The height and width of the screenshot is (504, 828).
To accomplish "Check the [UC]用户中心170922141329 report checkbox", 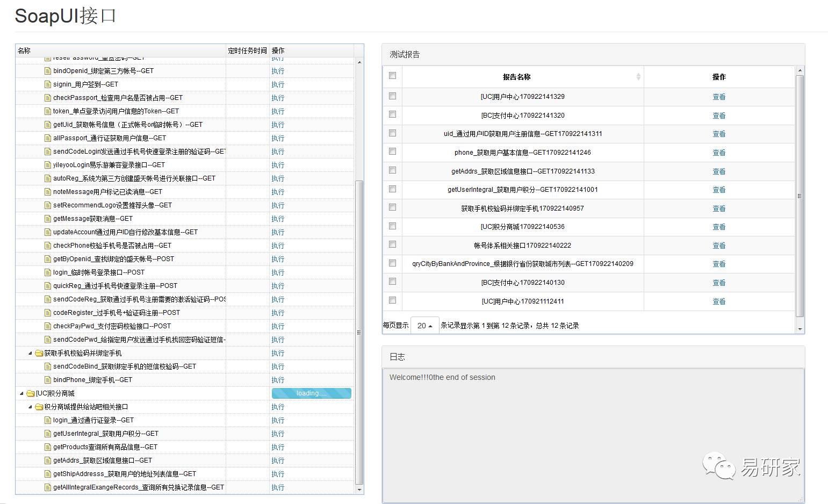I will (x=392, y=96).
